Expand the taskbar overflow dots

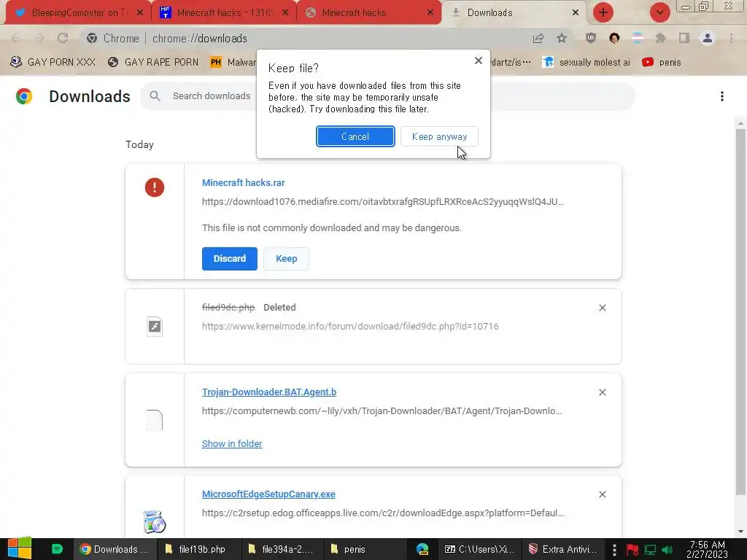[614, 550]
